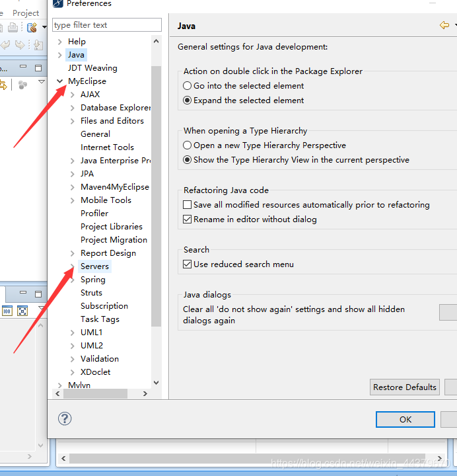Expand the UML2 node
The height and width of the screenshot is (476, 457).
(x=72, y=346)
